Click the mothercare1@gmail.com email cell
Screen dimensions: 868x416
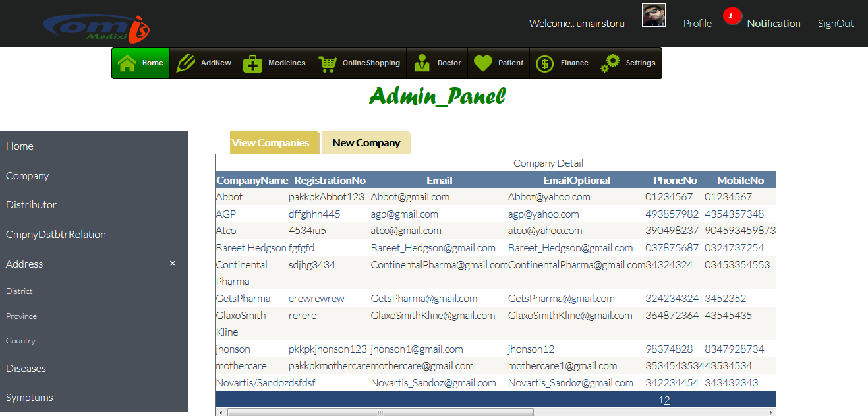point(563,366)
